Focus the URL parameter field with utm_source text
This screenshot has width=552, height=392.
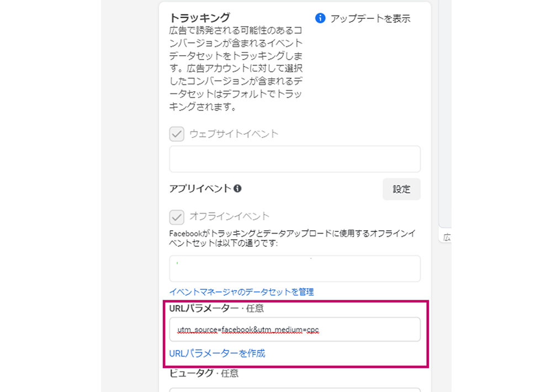tap(295, 330)
